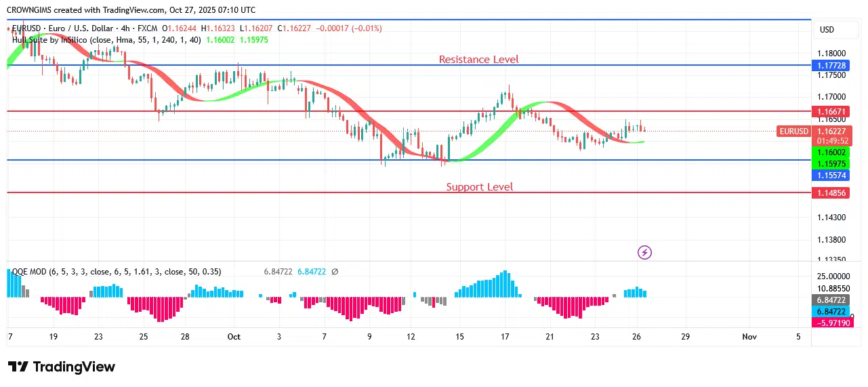Click the 1.17728 blue price label
Image resolution: width=868 pixels, height=387 pixels.
(x=833, y=65)
